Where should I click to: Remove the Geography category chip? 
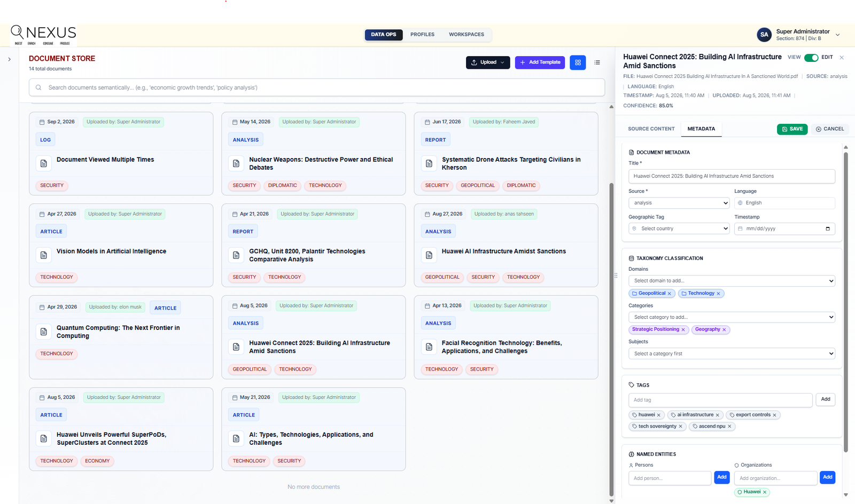pyautogui.click(x=724, y=329)
